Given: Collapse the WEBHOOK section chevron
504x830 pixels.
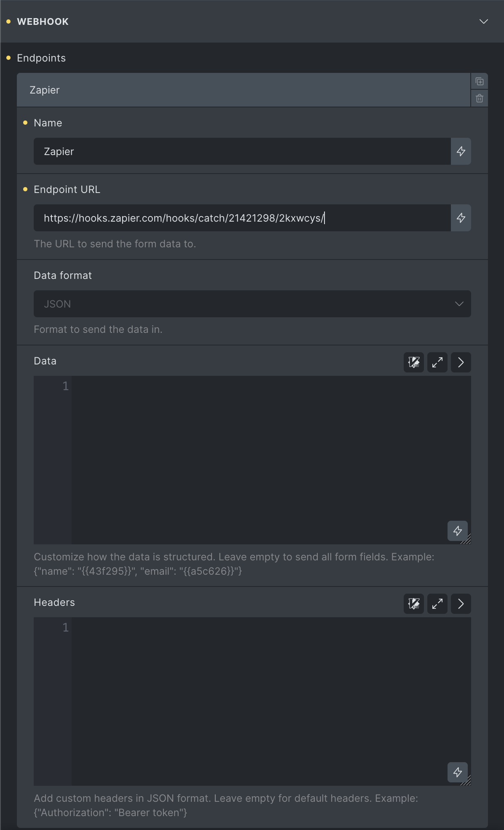Looking at the screenshot, I should click(x=483, y=21).
